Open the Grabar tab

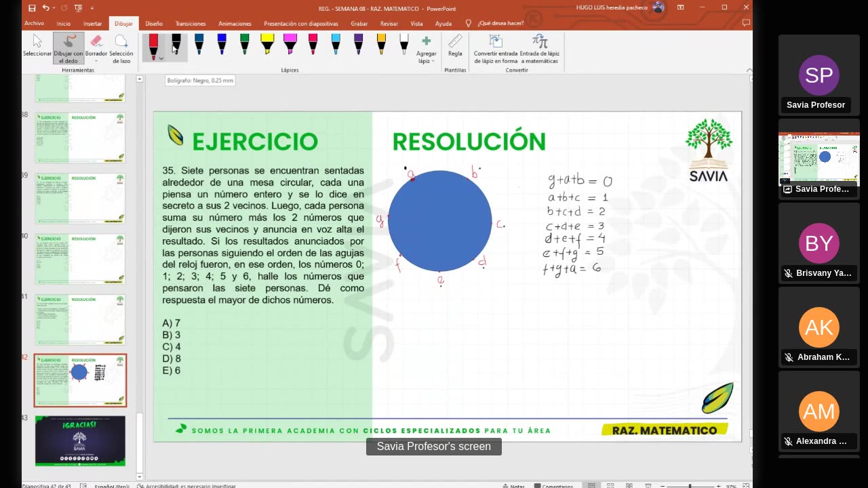pos(359,23)
